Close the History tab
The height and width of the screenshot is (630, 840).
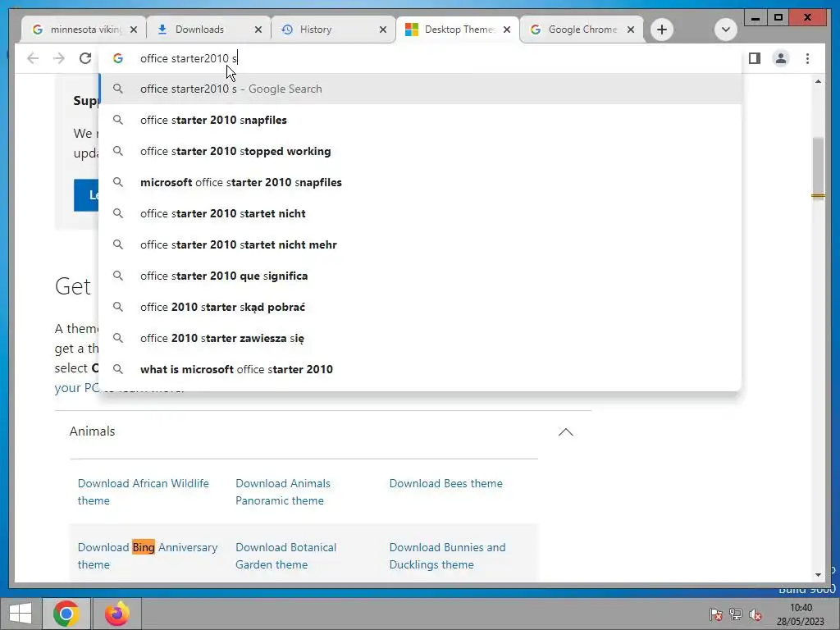tap(383, 30)
